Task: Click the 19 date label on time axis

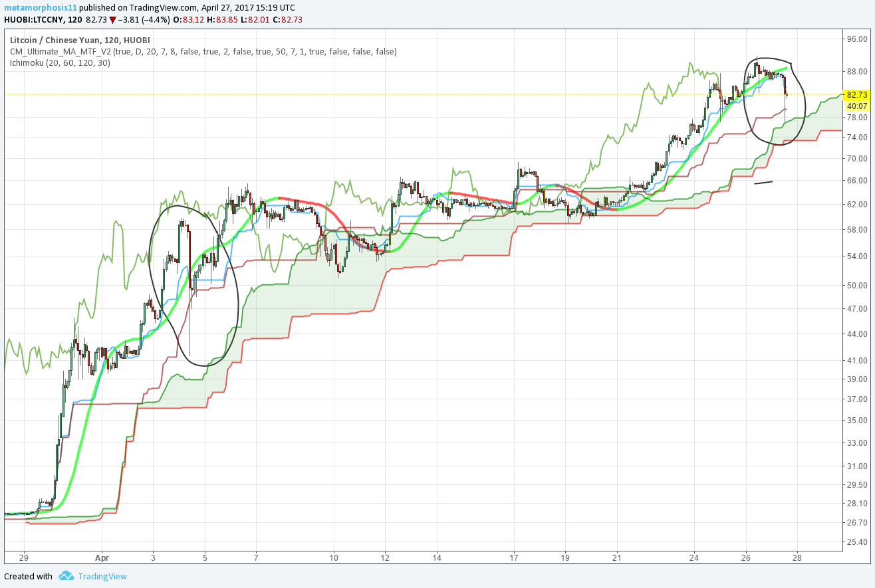Action: (x=565, y=557)
